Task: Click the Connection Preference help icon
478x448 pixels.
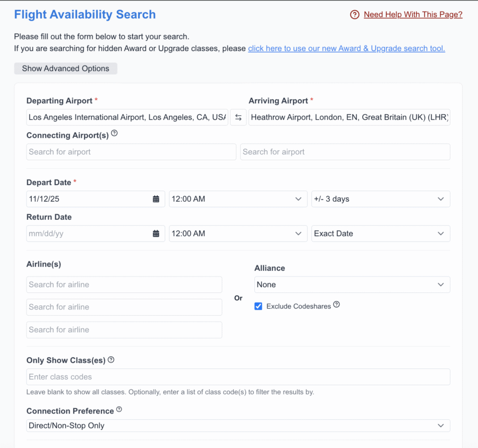Action: (x=119, y=409)
